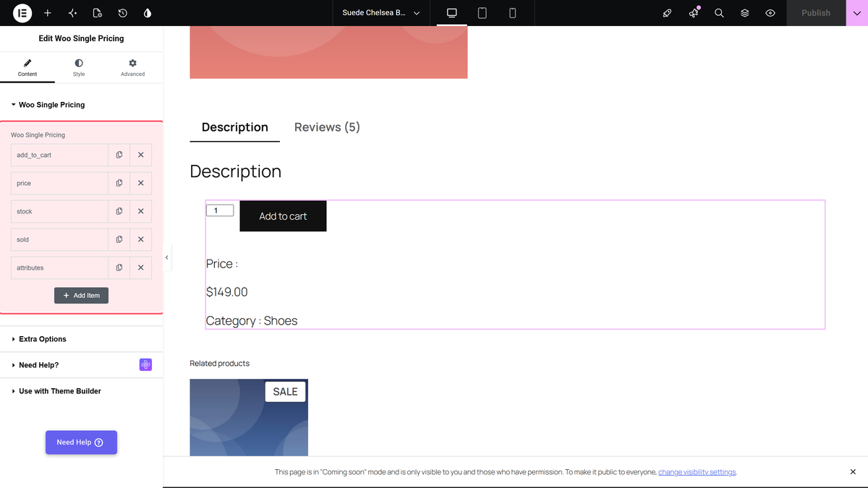The width and height of the screenshot is (868, 488).
Task: Switch to mobile device view
Action: pyautogui.click(x=513, y=13)
